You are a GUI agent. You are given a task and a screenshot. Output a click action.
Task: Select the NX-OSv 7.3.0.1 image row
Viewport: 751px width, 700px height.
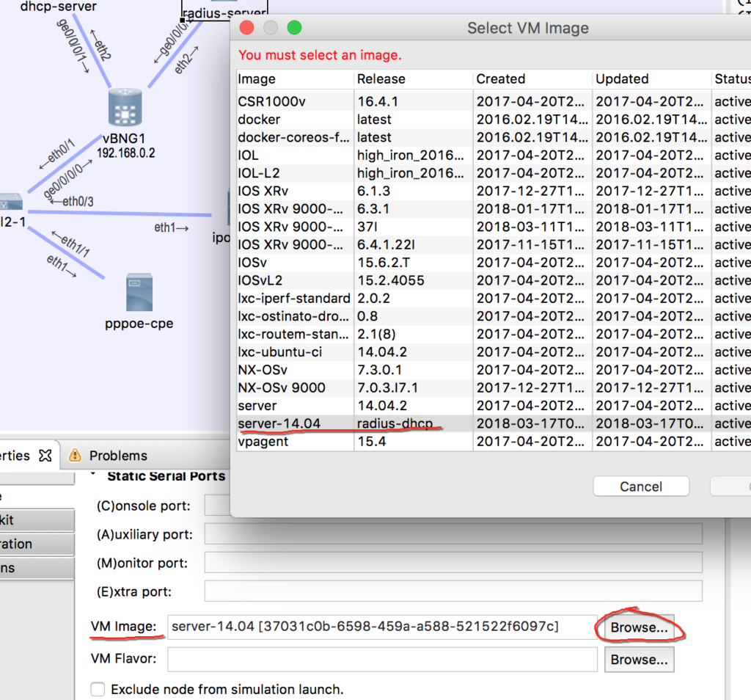click(x=494, y=370)
